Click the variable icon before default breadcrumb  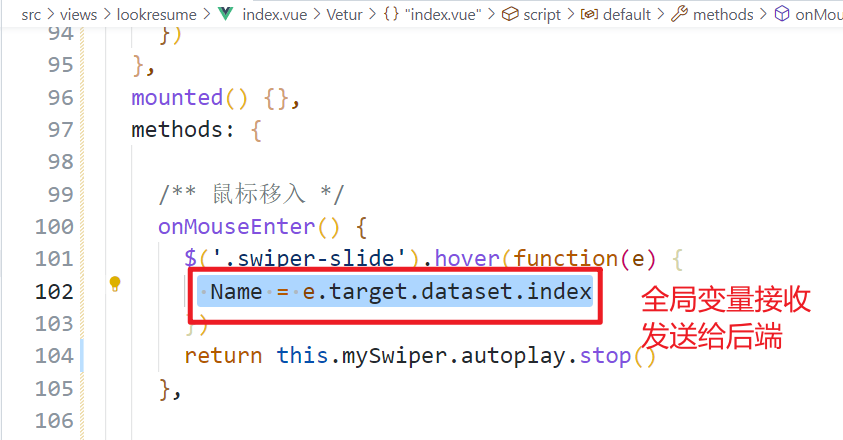pyautogui.click(x=589, y=14)
